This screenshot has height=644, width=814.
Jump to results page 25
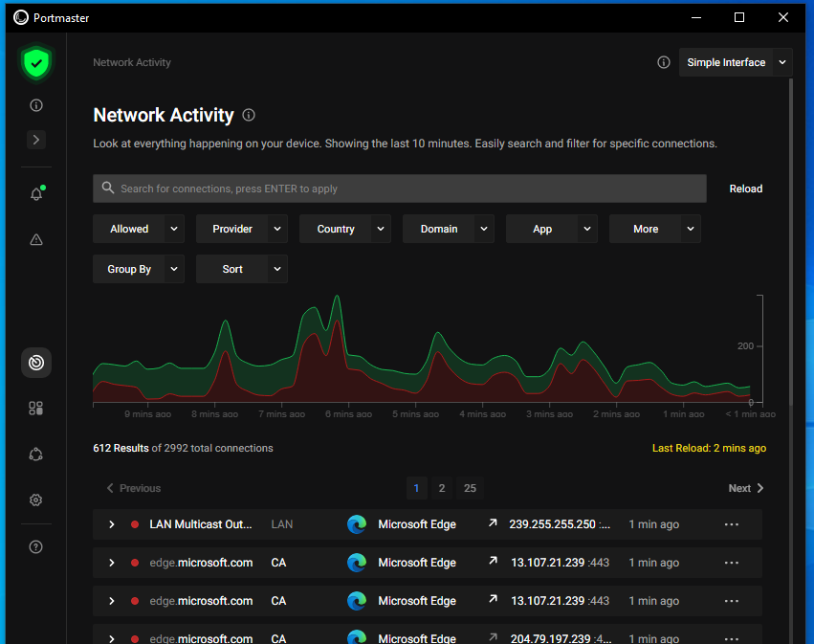pos(470,488)
